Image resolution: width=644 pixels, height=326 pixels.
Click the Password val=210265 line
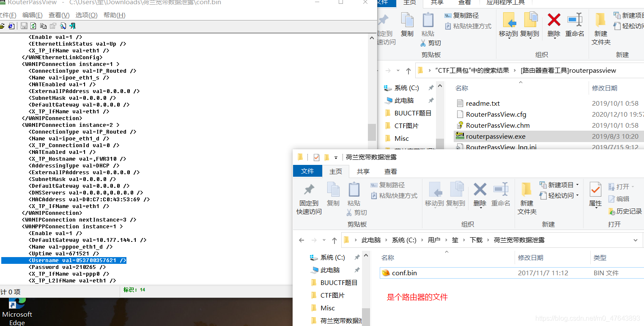pyautogui.click(x=67, y=267)
